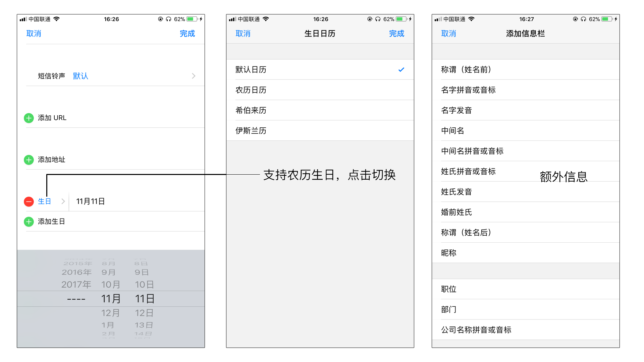Tap battery icon in middle phone status bar

pos(401,19)
